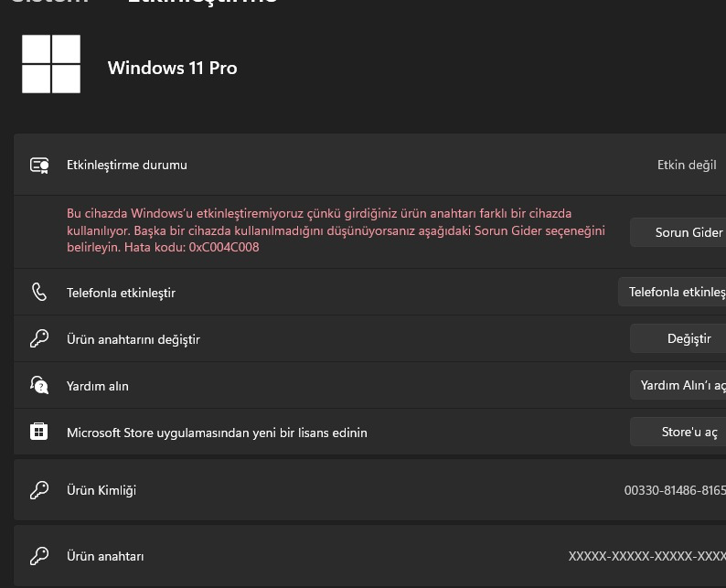The image size is (726, 588).
Task: Click the product ID value 00330-81486
Action: click(675, 490)
